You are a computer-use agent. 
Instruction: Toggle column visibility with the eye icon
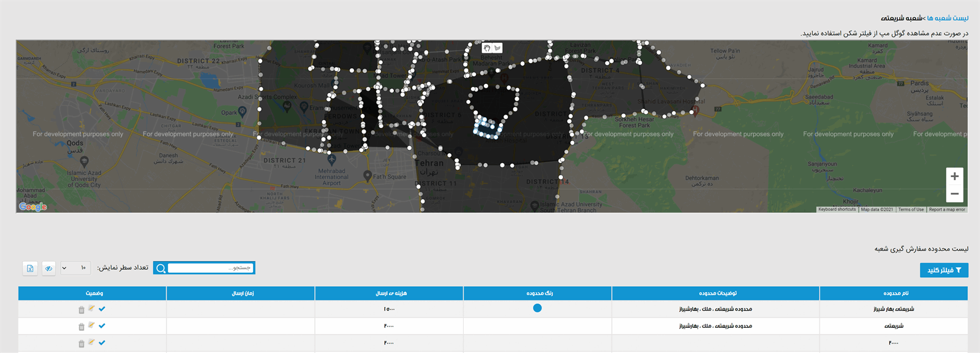48,268
